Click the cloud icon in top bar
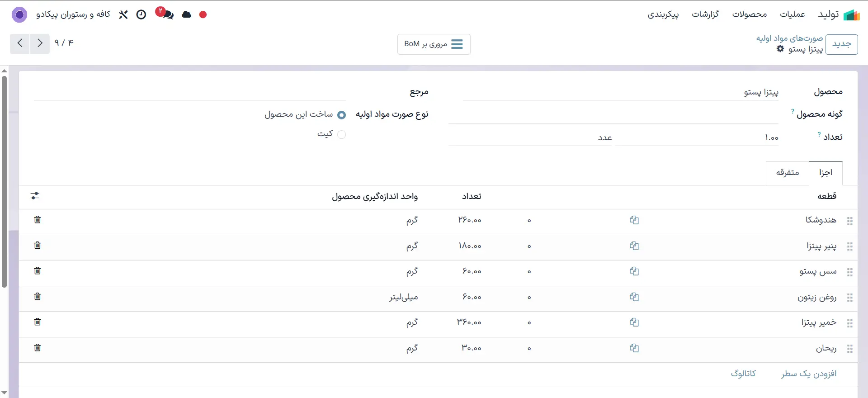Screen dimensions: 868x398 click(x=187, y=14)
